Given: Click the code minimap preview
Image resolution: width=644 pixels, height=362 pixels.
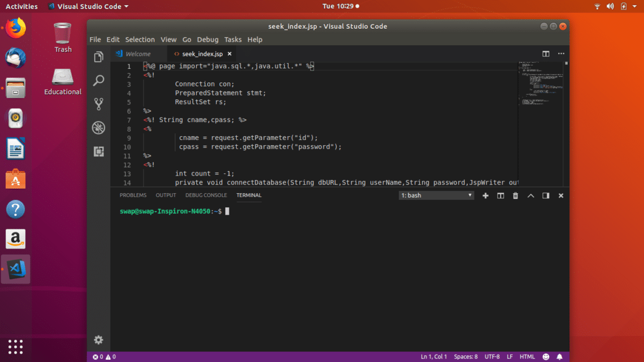Looking at the screenshot, I should pyautogui.click(x=541, y=84).
